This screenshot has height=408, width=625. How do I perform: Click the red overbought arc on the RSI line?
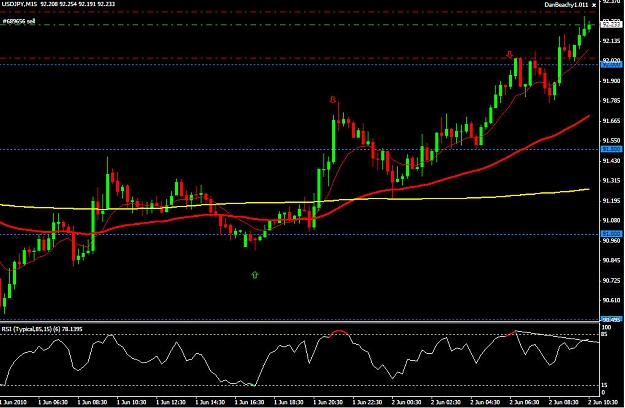[339, 332]
